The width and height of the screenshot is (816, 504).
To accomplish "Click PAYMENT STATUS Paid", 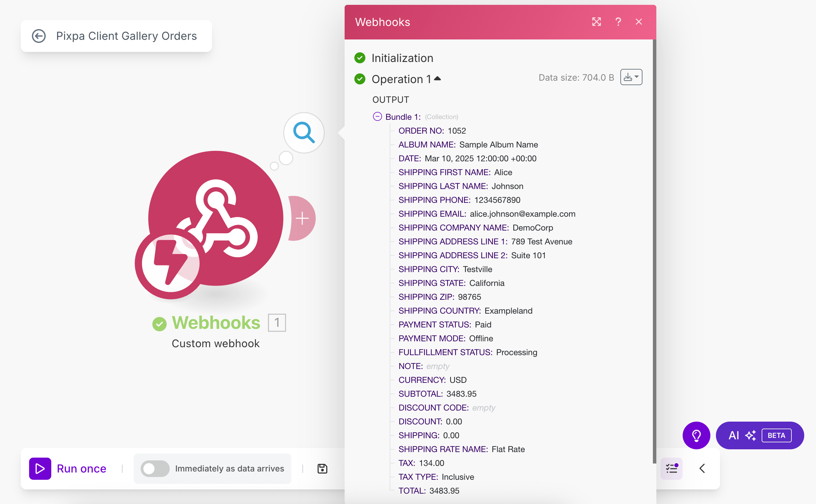I will pyautogui.click(x=445, y=325).
